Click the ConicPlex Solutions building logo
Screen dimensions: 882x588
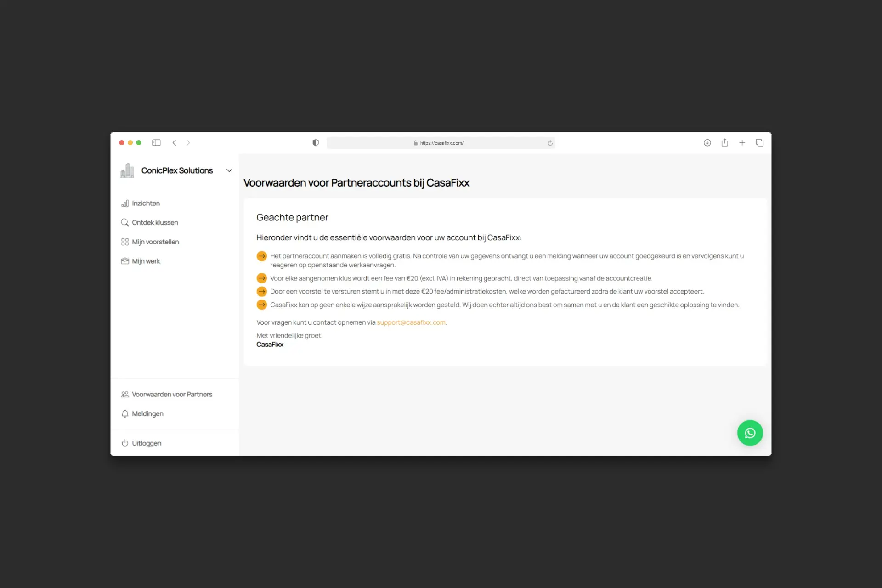click(127, 170)
